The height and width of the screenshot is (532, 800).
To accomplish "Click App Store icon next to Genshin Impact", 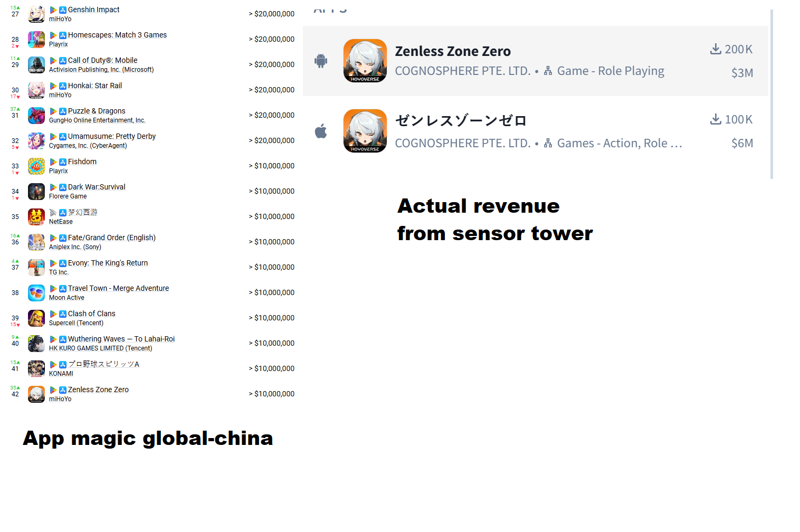I will tap(63, 10).
